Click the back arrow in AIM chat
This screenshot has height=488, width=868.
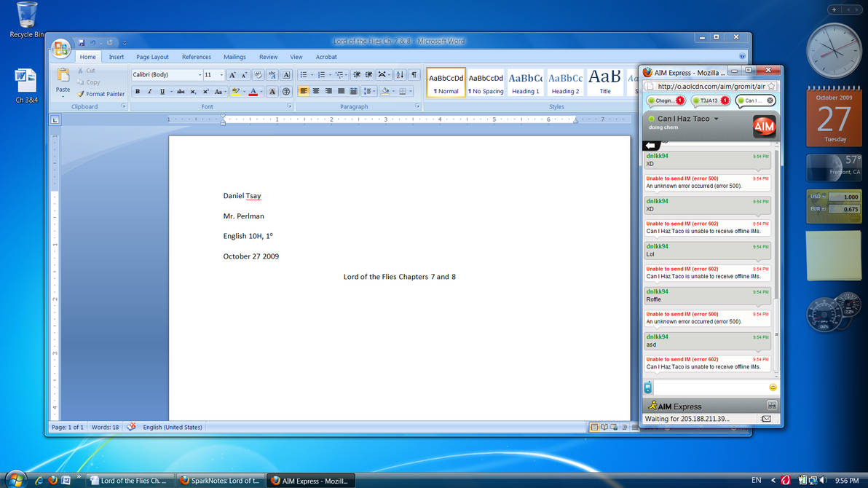tap(650, 146)
